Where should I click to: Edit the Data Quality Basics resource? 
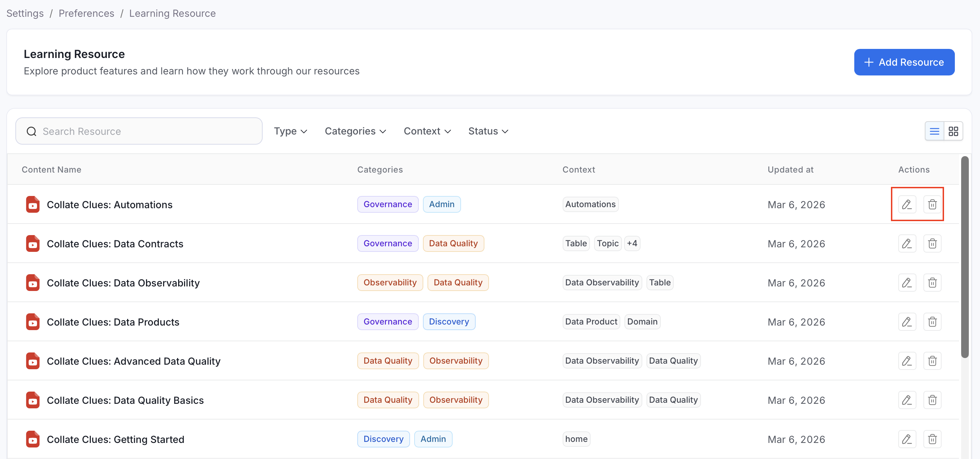[907, 400]
